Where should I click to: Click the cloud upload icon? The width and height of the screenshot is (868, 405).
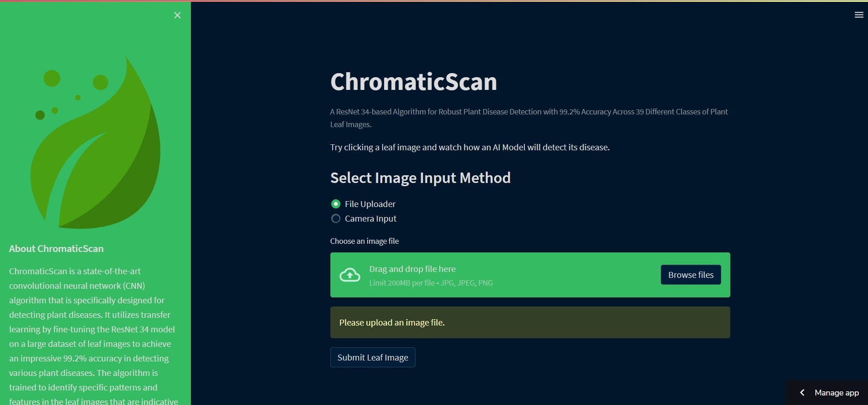[x=350, y=275]
